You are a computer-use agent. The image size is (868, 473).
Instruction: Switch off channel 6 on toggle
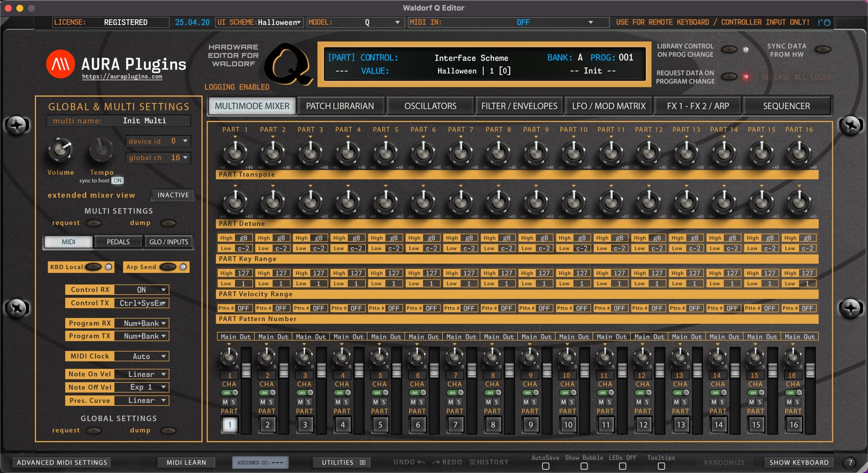417,393
